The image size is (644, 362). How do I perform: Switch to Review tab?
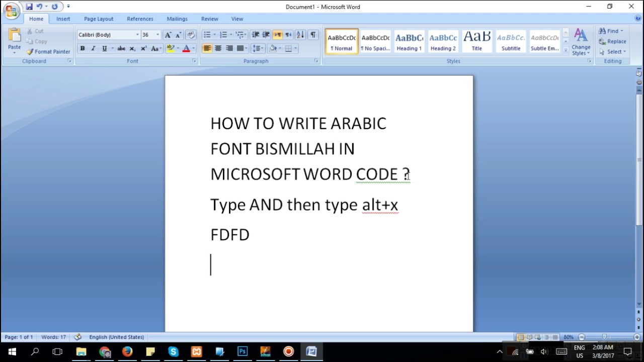pos(210,19)
